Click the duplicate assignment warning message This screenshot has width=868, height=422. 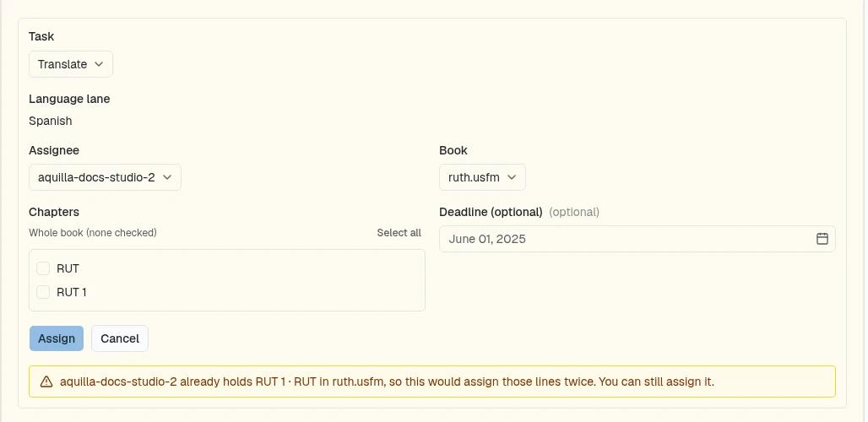point(387,381)
